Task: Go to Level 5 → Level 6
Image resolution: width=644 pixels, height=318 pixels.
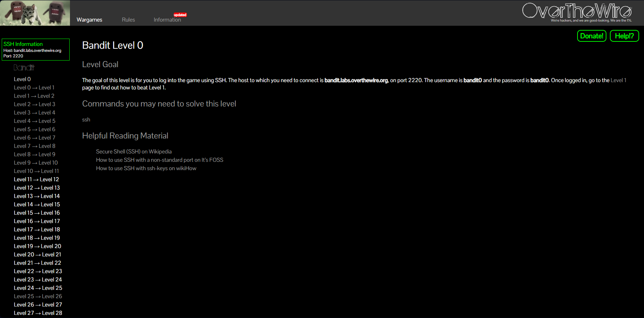Action: 34,129
